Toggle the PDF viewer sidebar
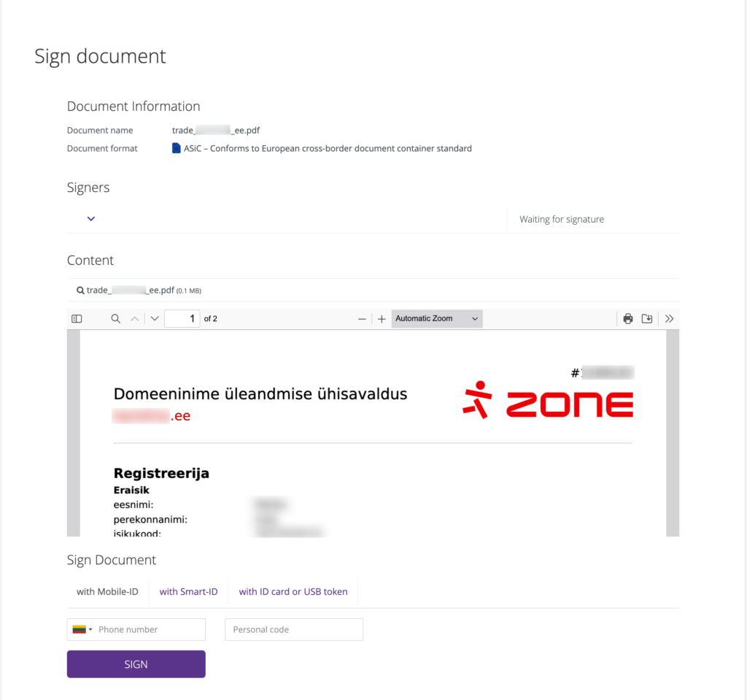Viewport: 747px width, 700px height. pyautogui.click(x=77, y=319)
